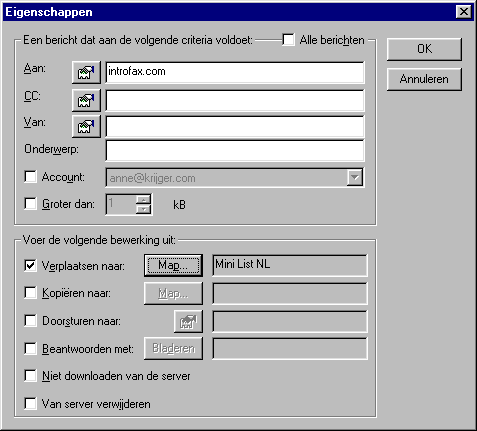The width and height of the screenshot is (477, 431).
Task: Enable the Groter dan size checkbox
Action: pyautogui.click(x=30, y=204)
